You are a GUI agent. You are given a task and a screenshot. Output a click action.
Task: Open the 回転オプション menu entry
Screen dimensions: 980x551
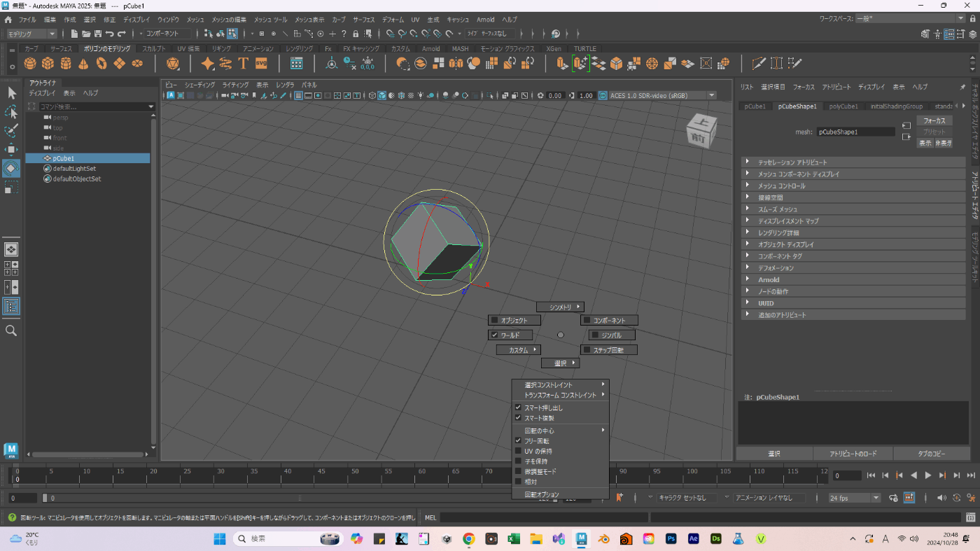coord(561,494)
